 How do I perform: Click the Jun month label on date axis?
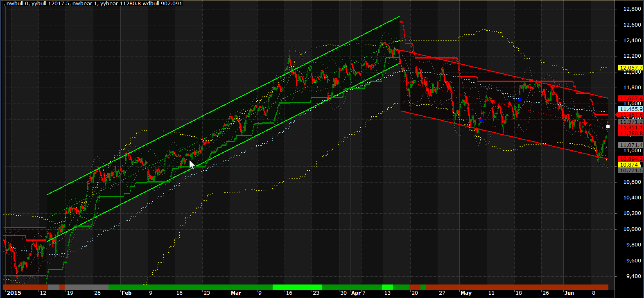pyautogui.click(x=569, y=293)
